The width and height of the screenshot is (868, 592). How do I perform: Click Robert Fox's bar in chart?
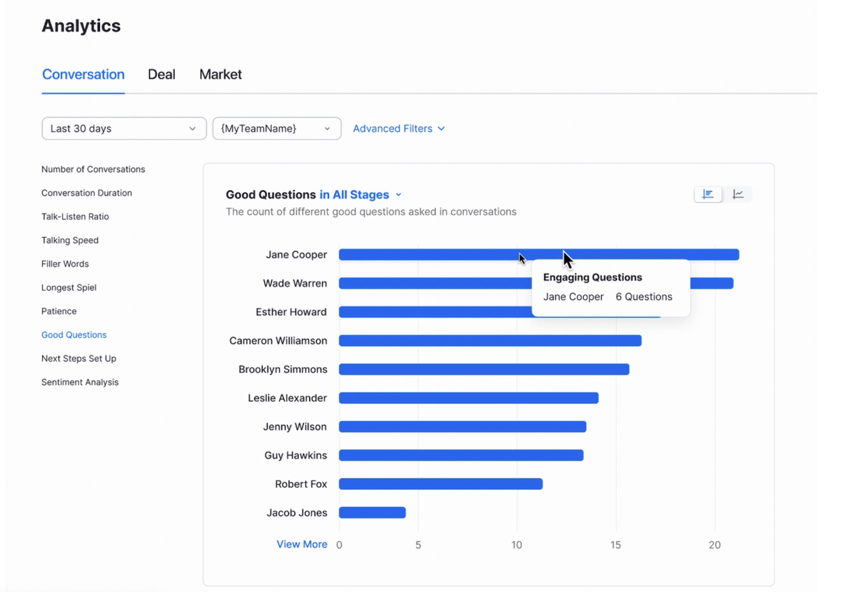[x=441, y=484]
